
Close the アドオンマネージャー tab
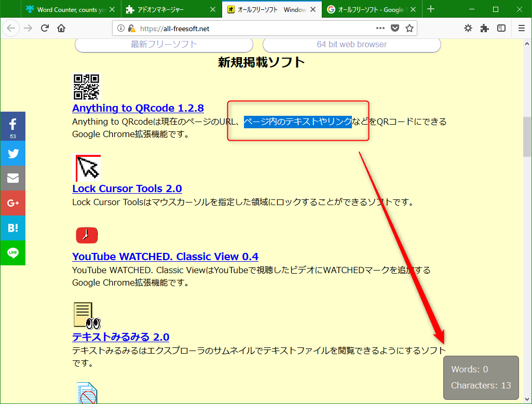click(213, 9)
